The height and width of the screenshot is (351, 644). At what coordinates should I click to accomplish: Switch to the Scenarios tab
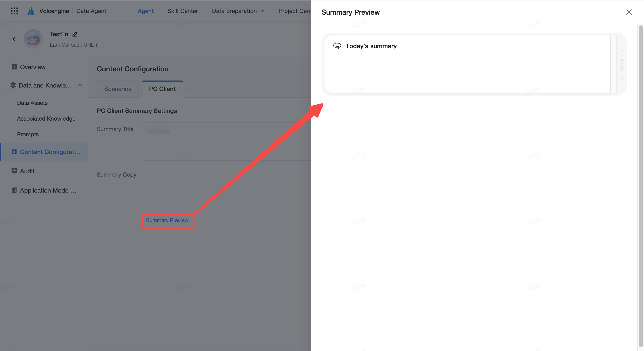(x=118, y=89)
